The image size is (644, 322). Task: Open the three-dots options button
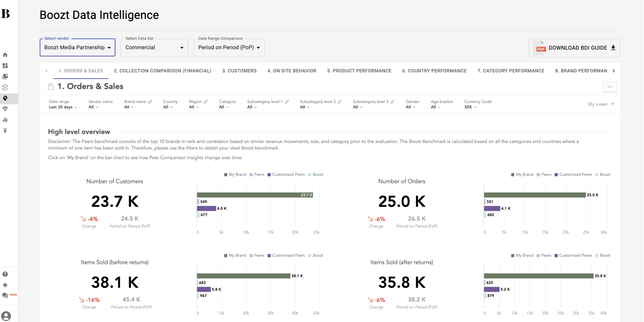[x=609, y=87]
